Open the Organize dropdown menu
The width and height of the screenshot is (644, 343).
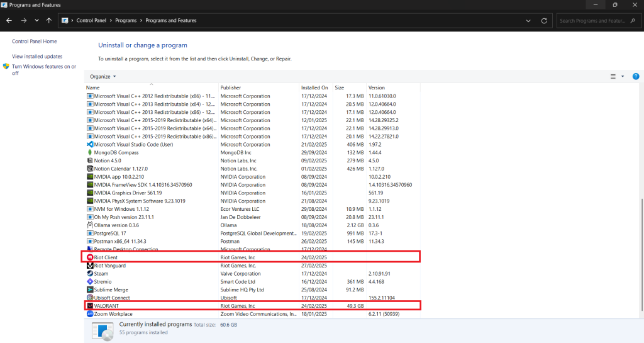click(x=103, y=77)
